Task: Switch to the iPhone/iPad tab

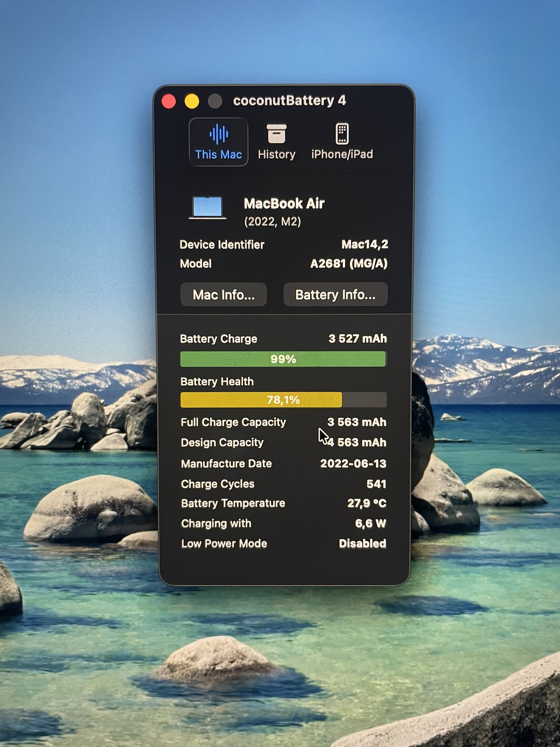Action: pos(342,142)
